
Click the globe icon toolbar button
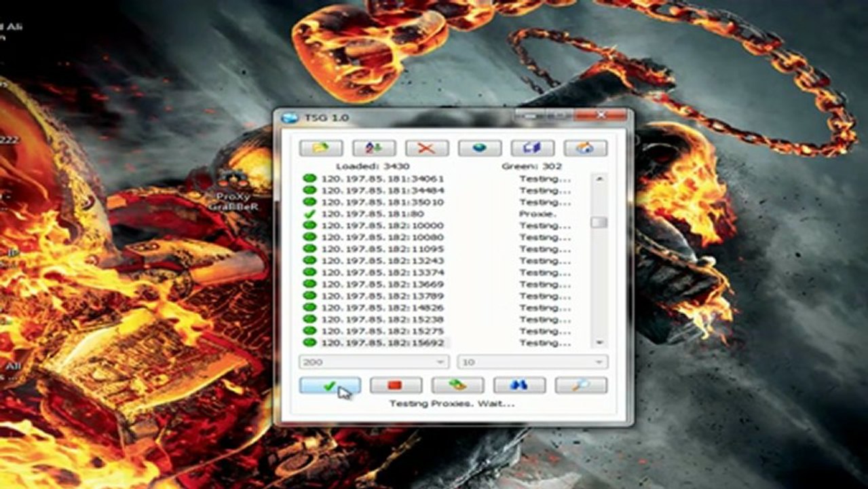click(480, 148)
